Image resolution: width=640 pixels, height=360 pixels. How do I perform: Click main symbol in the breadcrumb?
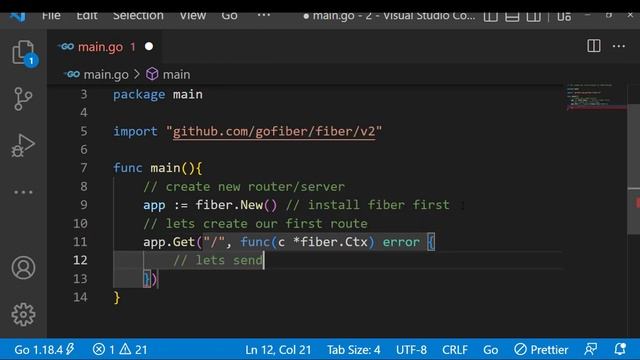click(176, 75)
